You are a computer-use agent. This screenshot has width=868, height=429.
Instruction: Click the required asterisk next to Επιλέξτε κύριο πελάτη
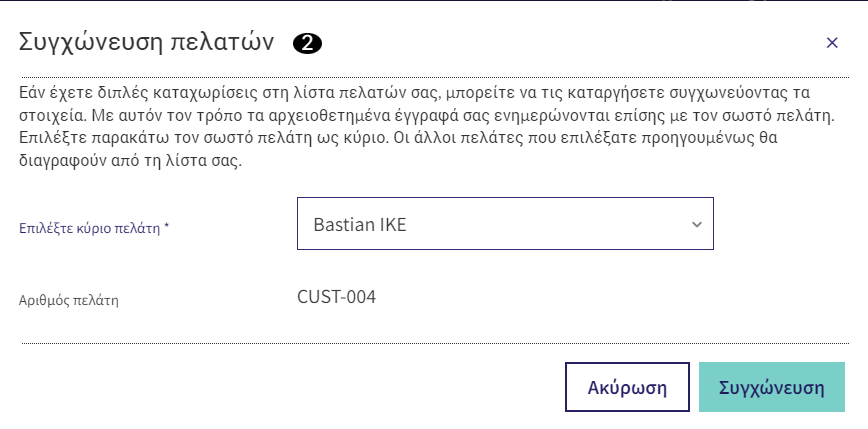coord(166,227)
